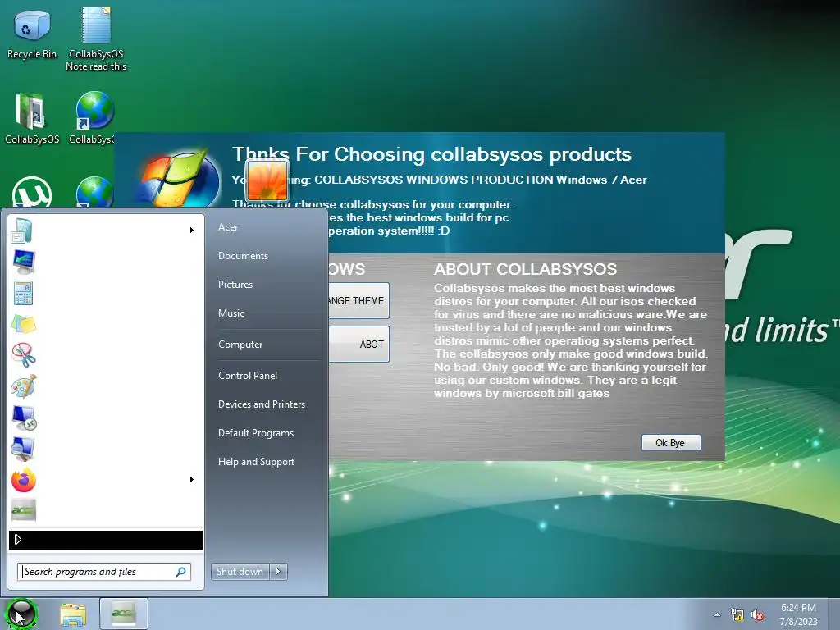The width and height of the screenshot is (840, 630).
Task: Open the Acer logo program in Start menu
Action: pyautogui.click(x=23, y=510)
